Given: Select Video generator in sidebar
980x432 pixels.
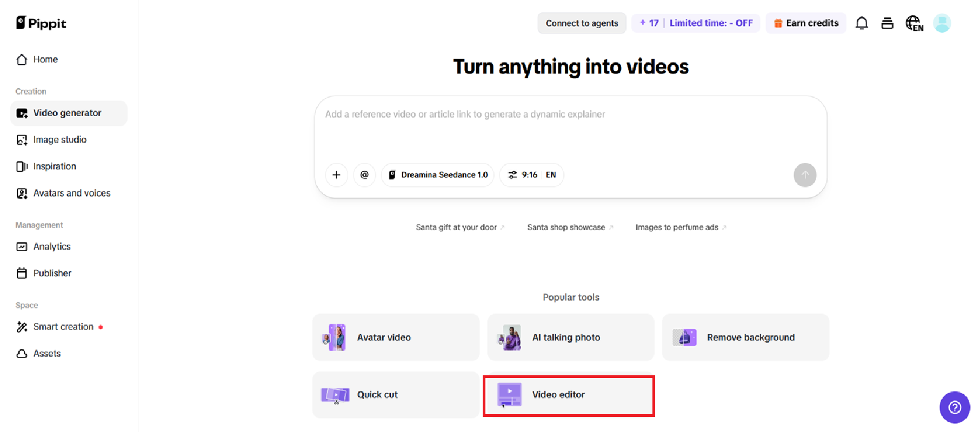Looking at the screenshot, I should coord(69,113).
